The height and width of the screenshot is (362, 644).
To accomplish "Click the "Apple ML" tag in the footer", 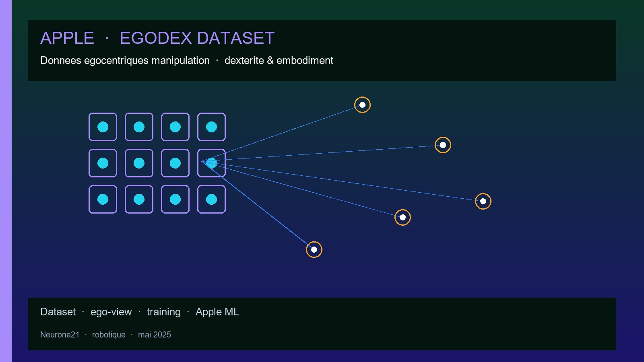I will pos(217,312).
